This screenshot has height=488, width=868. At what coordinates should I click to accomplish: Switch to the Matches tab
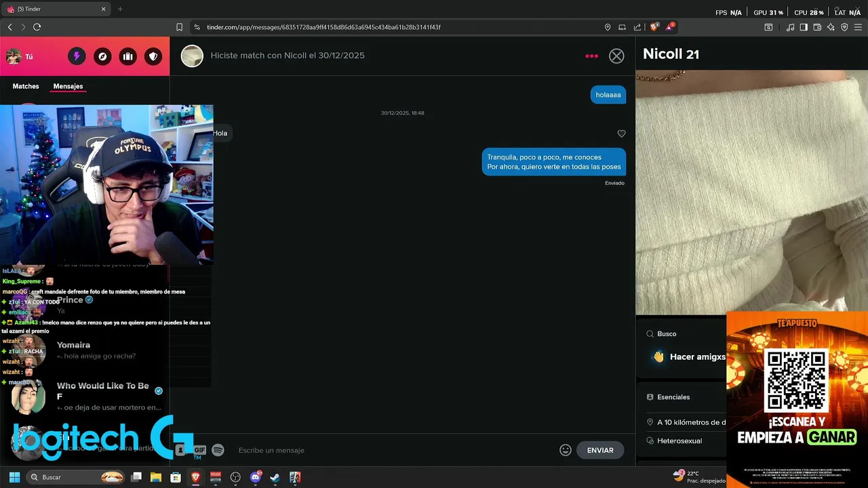26,86
